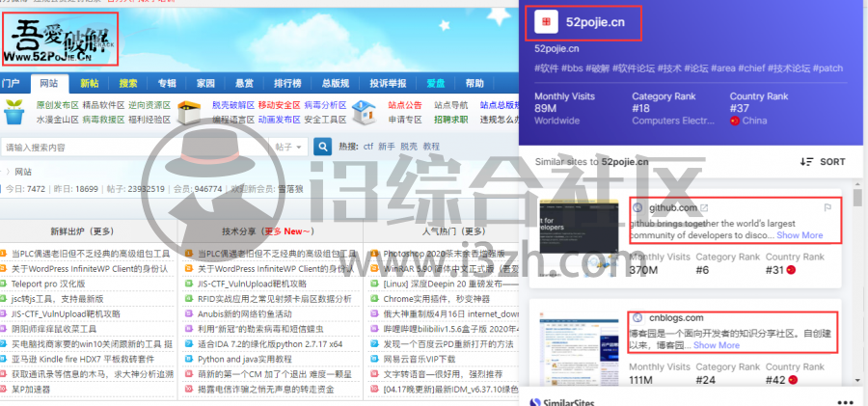Click the hot search keyword 脱壳

409,147
